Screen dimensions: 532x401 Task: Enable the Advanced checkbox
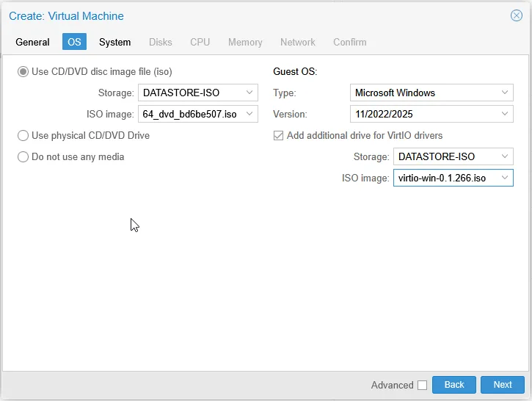[422, 385]
